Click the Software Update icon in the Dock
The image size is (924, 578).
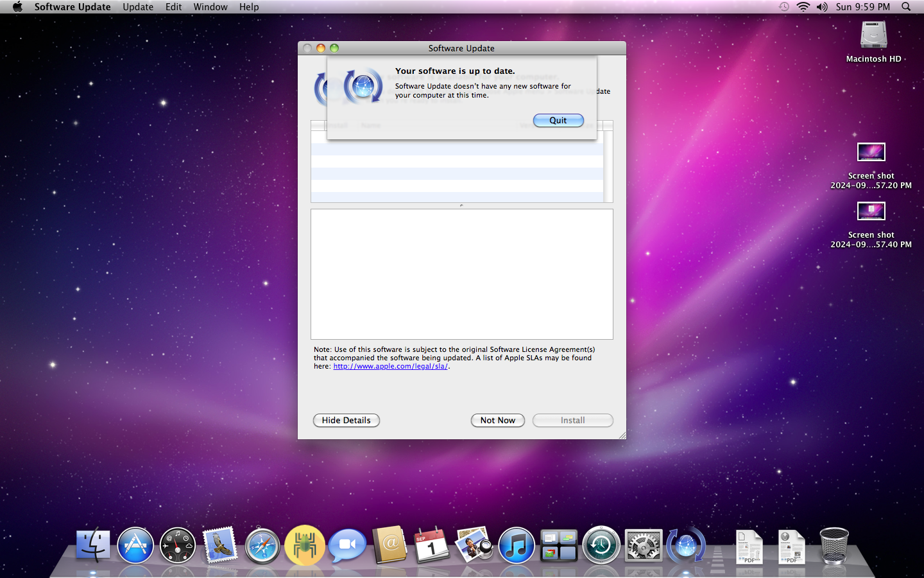686,545
